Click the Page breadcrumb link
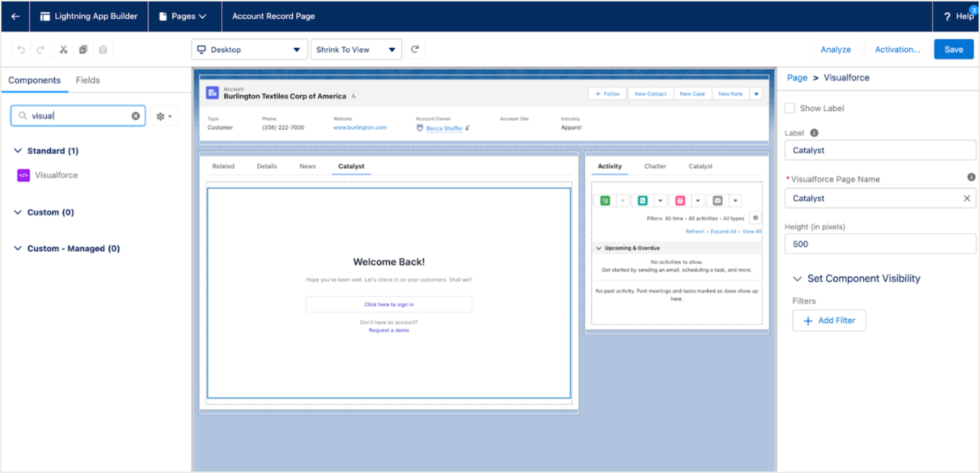The height and width of the screenshot is (473, 980). [x=798, y=78]
